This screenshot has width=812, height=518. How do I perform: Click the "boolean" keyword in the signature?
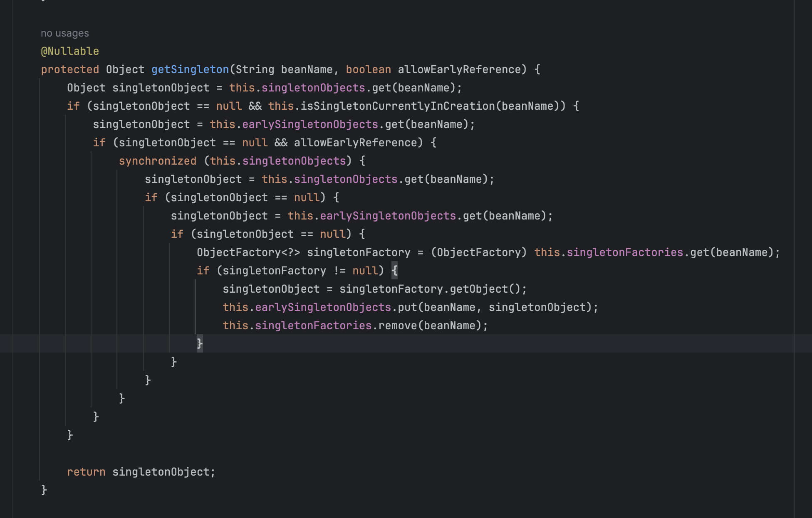click(369, 69)
